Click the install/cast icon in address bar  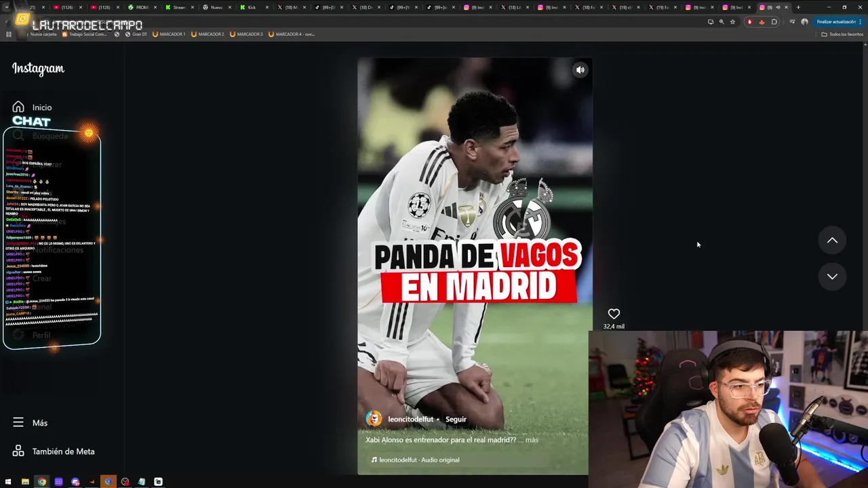click(x=711, y=22)
